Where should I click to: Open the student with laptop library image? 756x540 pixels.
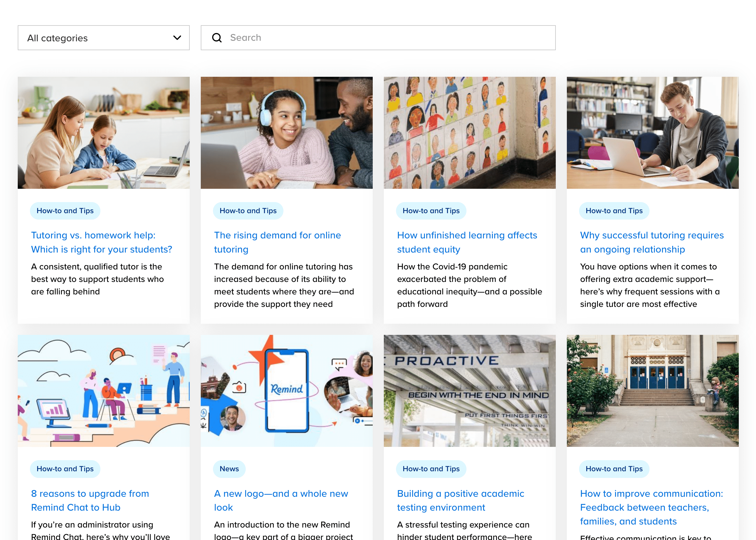coord(653,133)
